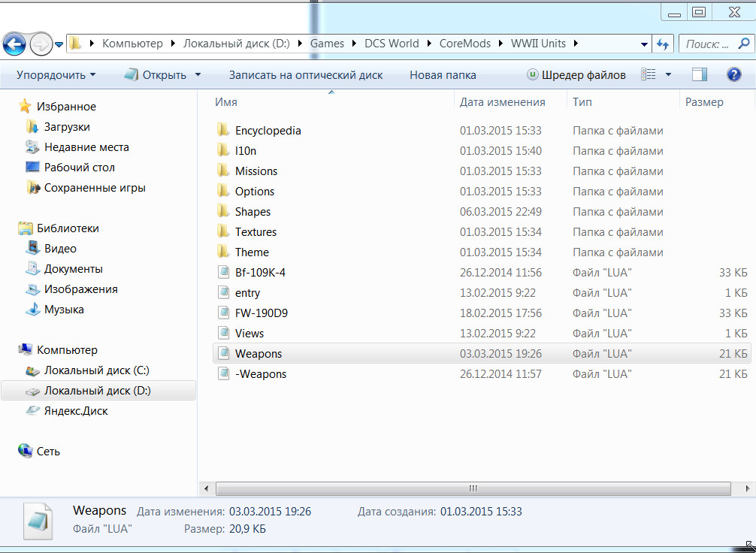
Task: Select the entry LUA file icon
Action: 223,292
